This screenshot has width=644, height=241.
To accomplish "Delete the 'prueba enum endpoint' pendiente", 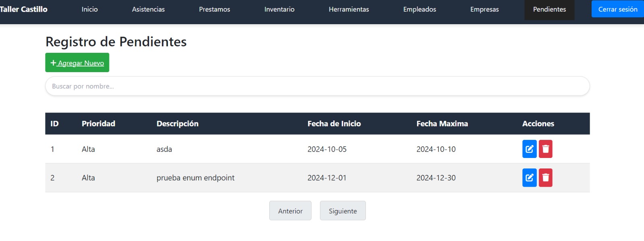I will pyautogui.click(x=545, y=177).
